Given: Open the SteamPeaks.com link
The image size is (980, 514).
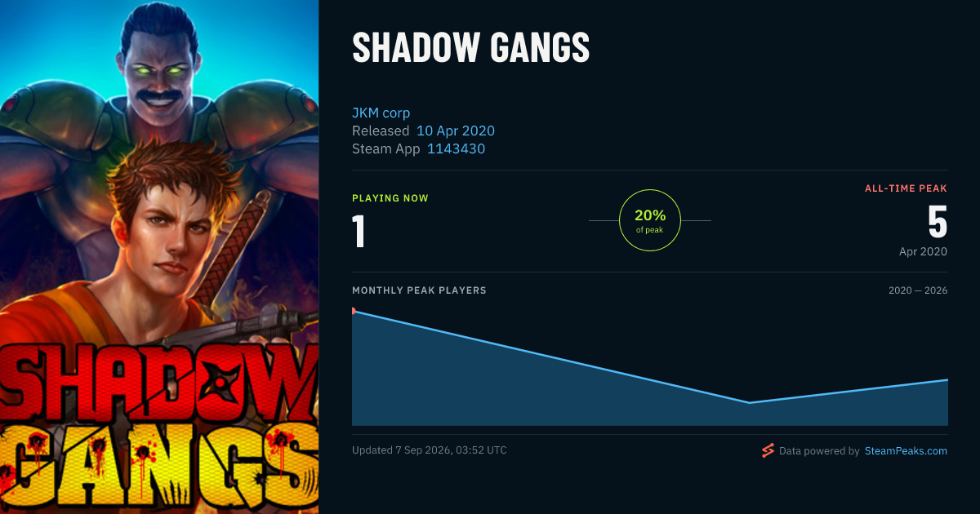Looking at the screenshot, I should [x=906, y=450].
